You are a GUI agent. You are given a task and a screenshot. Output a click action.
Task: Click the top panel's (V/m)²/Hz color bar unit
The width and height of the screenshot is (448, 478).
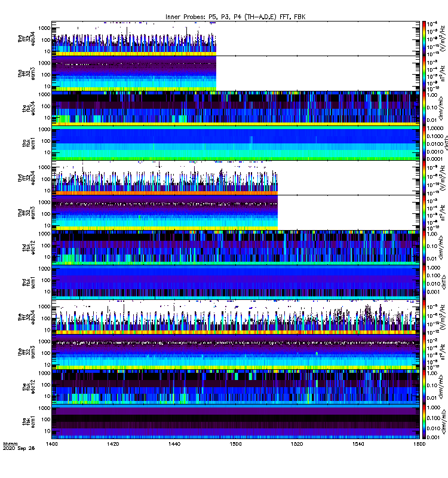point(442,39)
